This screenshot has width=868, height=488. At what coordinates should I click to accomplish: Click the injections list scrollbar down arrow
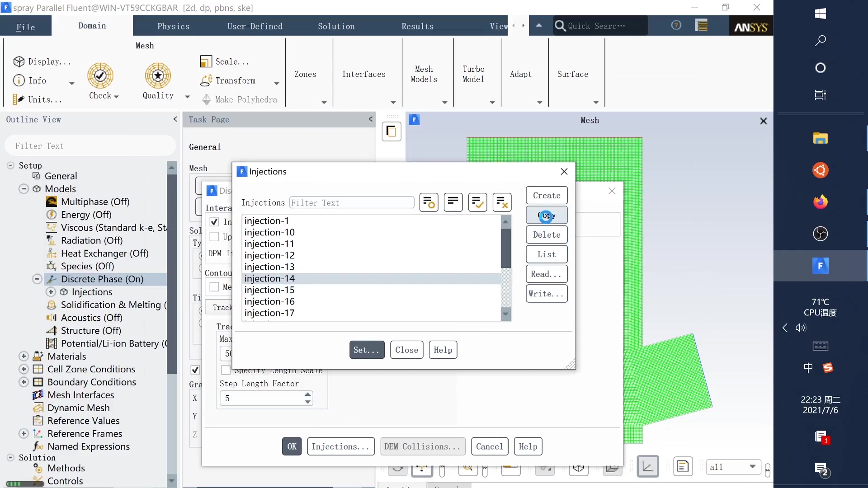click(506, 314)
